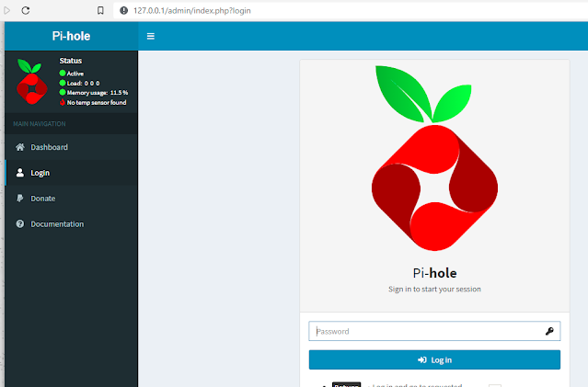Click the small Pi-hole logo in sidebar

(x=31, y=82)
